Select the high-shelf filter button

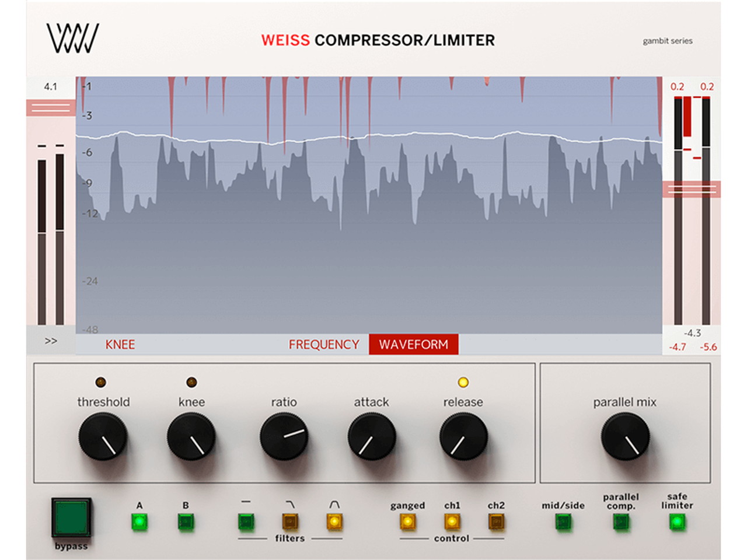tap(290, 521)
